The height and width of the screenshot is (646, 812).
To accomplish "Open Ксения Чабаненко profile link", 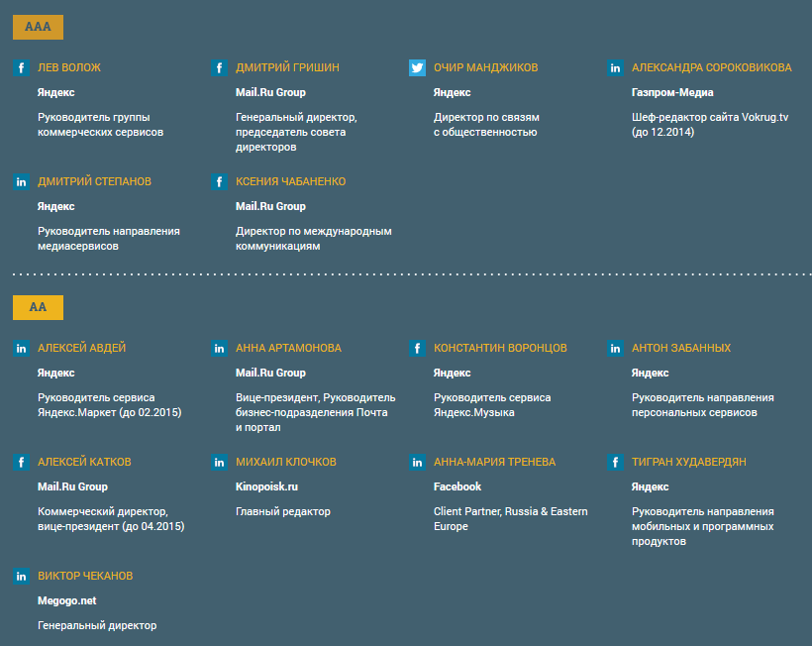I will click(290, 181).
